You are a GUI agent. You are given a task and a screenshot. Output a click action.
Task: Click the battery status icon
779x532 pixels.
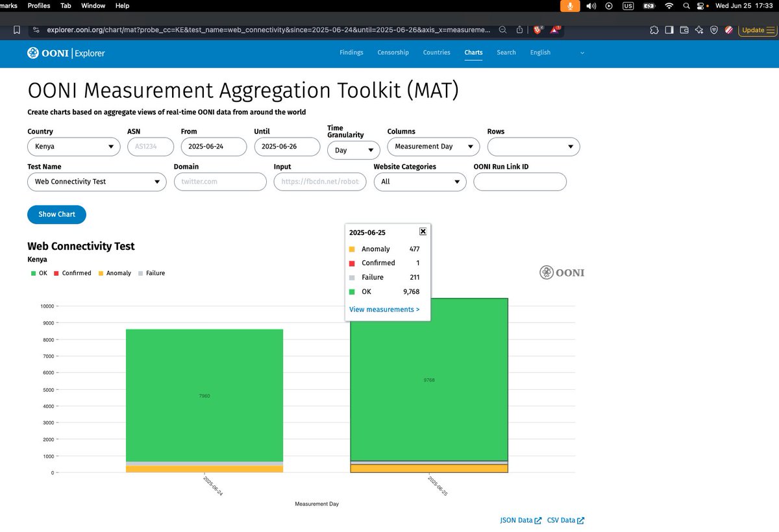(649, 6)
